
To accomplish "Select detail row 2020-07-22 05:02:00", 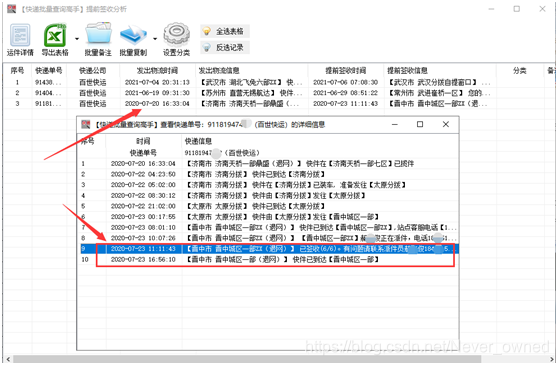I will click(x=268, y=185).
